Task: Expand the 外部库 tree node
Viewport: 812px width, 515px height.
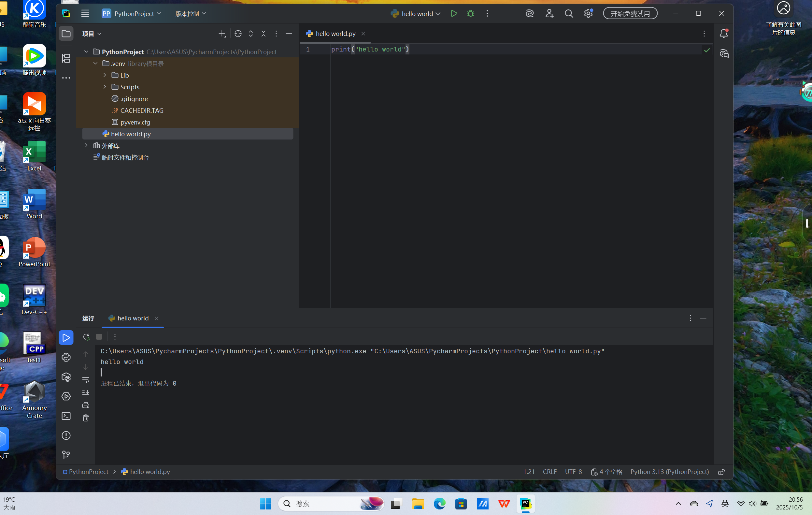Action: tap(86, 145)
